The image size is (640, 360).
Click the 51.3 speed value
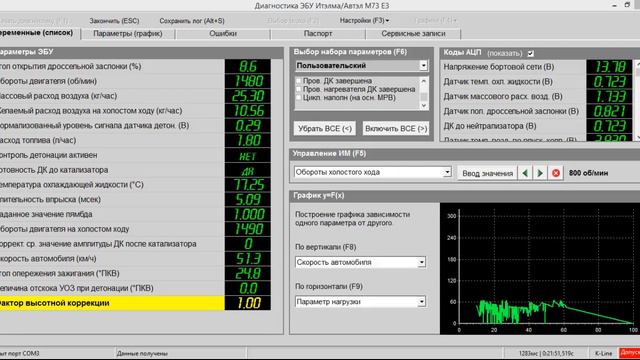click(x=248, y=259)
